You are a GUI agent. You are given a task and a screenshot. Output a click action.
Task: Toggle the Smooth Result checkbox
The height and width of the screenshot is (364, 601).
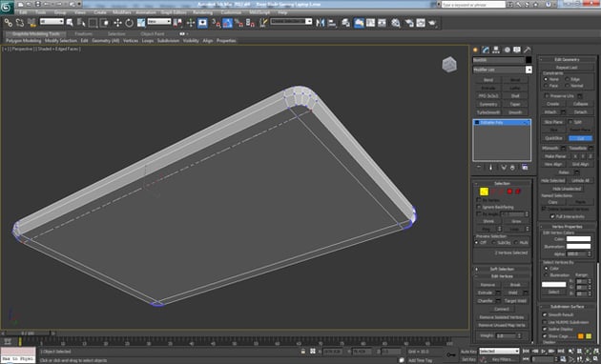pyautogui.click(x=545, y=314)
